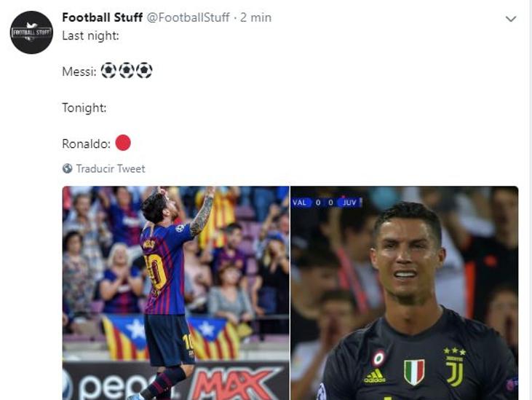Screen dimensions: 532x400
Task: Click the Football Stuff profile avatar
Action: (31, 32)
